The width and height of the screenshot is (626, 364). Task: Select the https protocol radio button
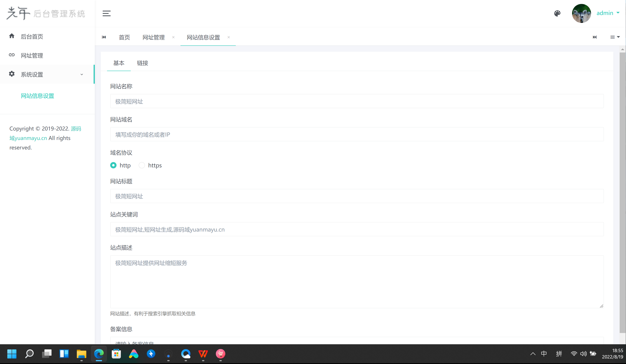click(142, 165)
